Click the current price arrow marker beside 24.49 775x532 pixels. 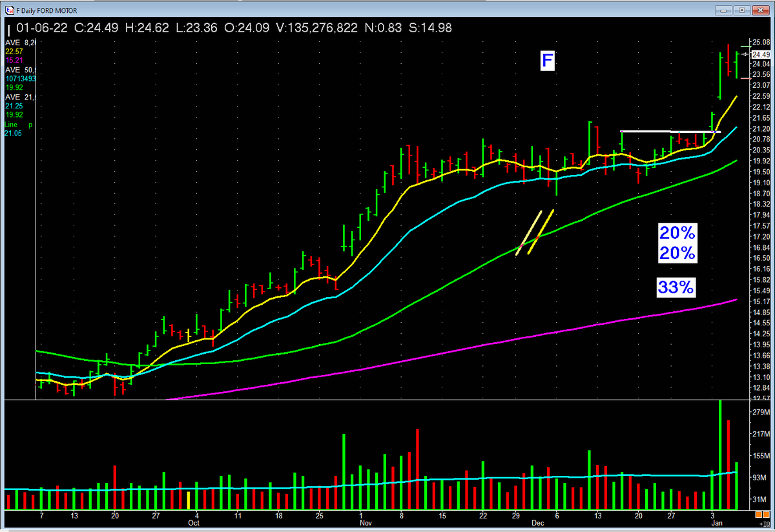pos(745,54)
